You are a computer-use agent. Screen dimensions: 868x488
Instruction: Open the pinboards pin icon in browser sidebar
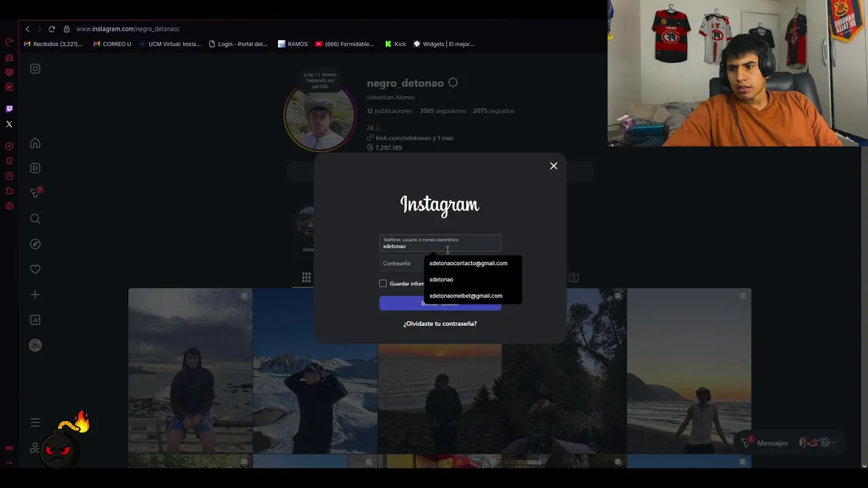click(x=9, y=161)
